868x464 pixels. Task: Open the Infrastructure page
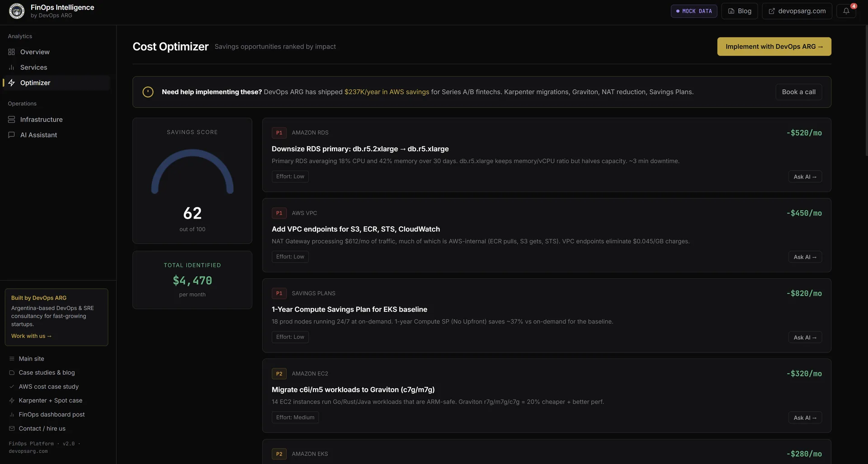click(57, 119)
